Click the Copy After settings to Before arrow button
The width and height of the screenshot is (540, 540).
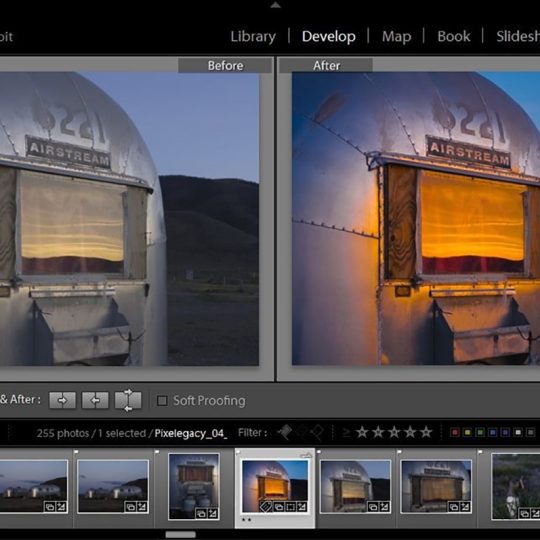[x=95, y=400]
